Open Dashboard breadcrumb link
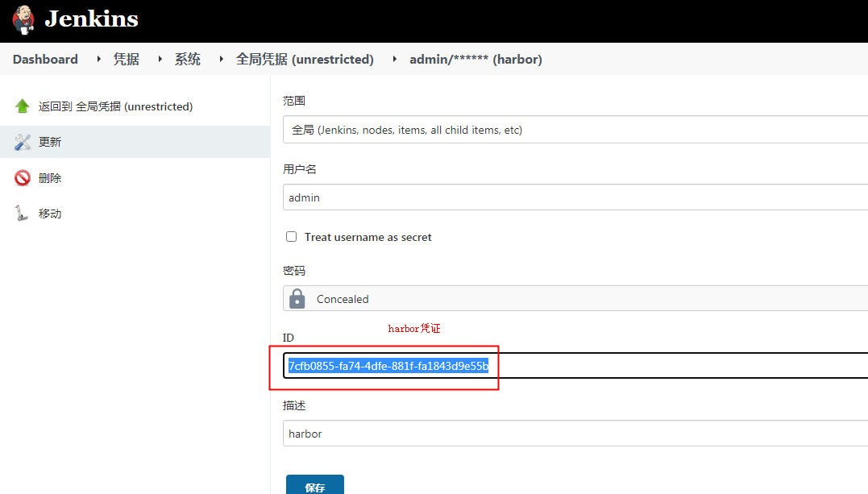 click(45, 60)
